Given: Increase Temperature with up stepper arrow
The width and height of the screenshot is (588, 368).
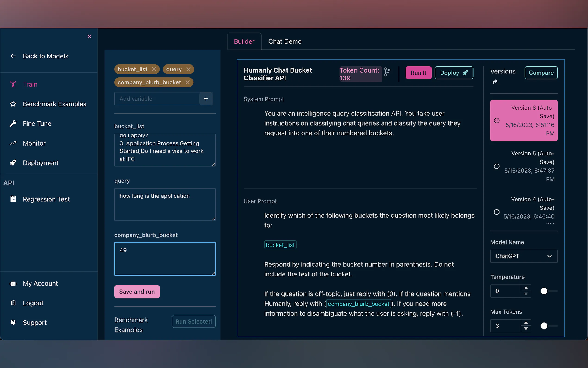Looking at the screenshot, I should coord(526,288).
